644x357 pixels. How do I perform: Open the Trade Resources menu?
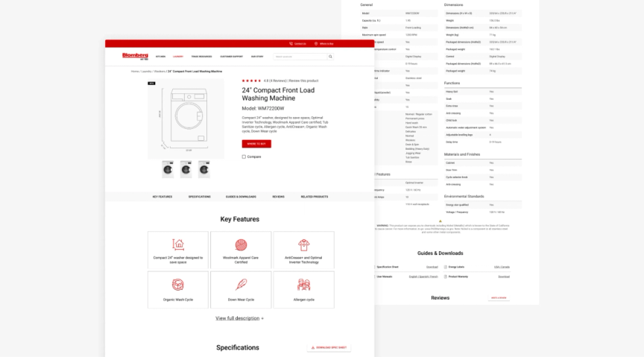(202, 57)
